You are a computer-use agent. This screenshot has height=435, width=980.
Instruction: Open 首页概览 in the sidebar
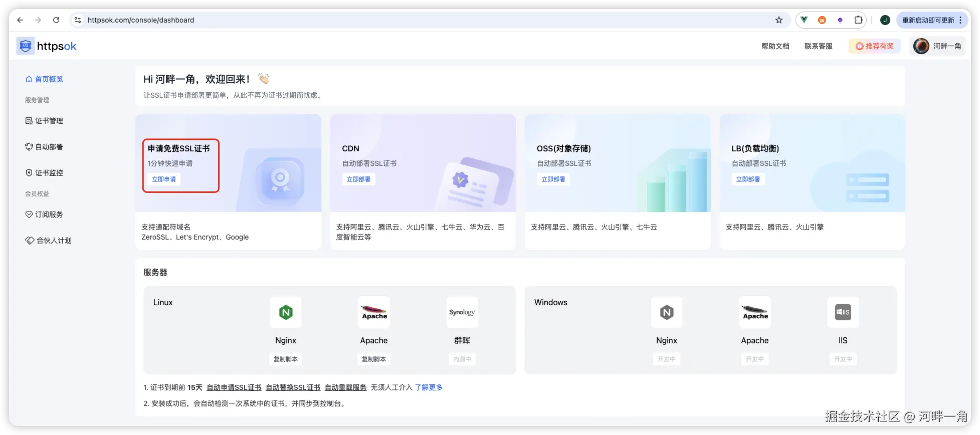coord(44,79)
